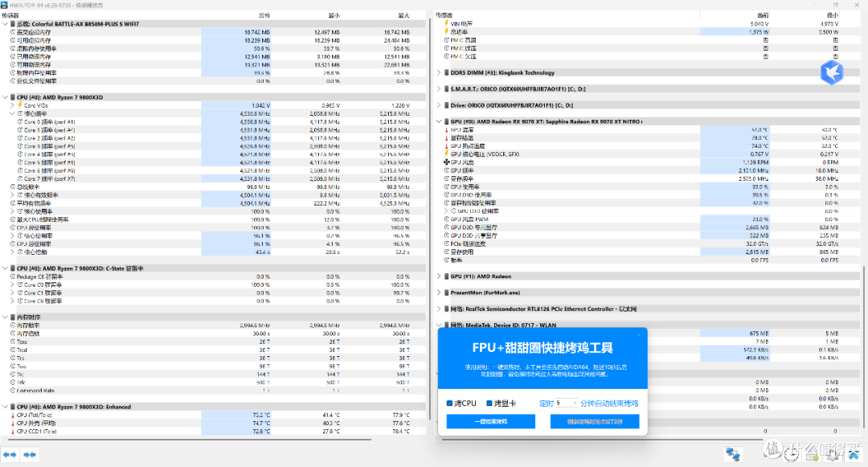Click the shrink-columns arrows icon in bottom toolbar

[x=30, y=454]
